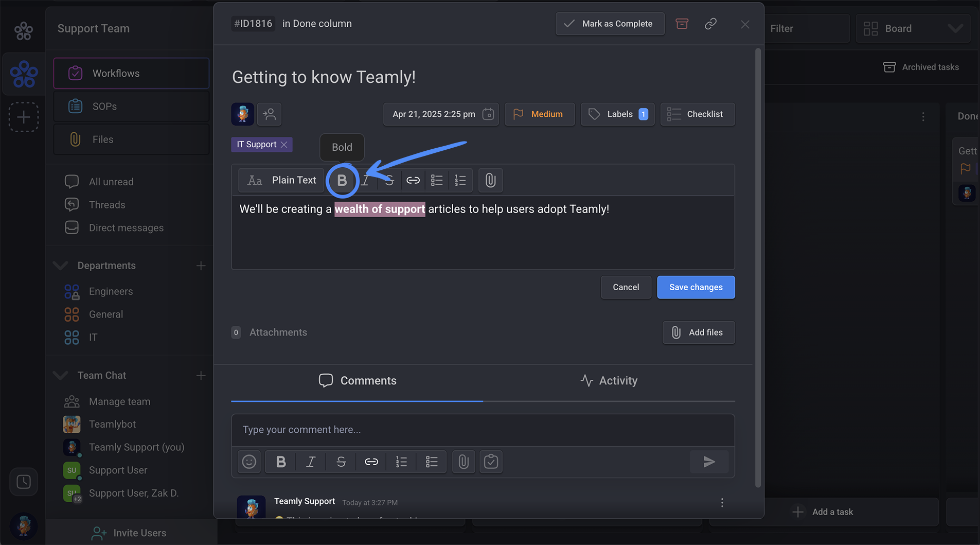The image size is (980, 545).
Task: Attach file via description toolbar paperclip
Action: click(490, 180)
